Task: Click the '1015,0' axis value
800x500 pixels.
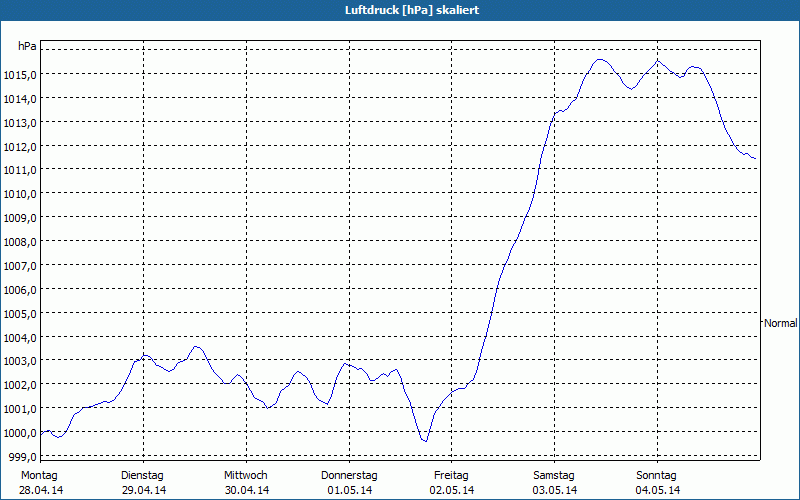Action: pyautogui.click(x=20, y=75)
